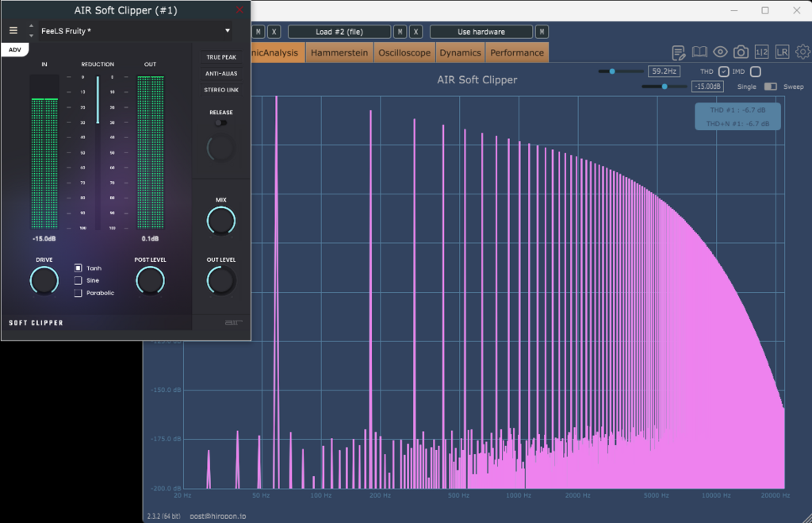
Task: Switch to the Oscilloscope tab
Action: pos(404,53)
